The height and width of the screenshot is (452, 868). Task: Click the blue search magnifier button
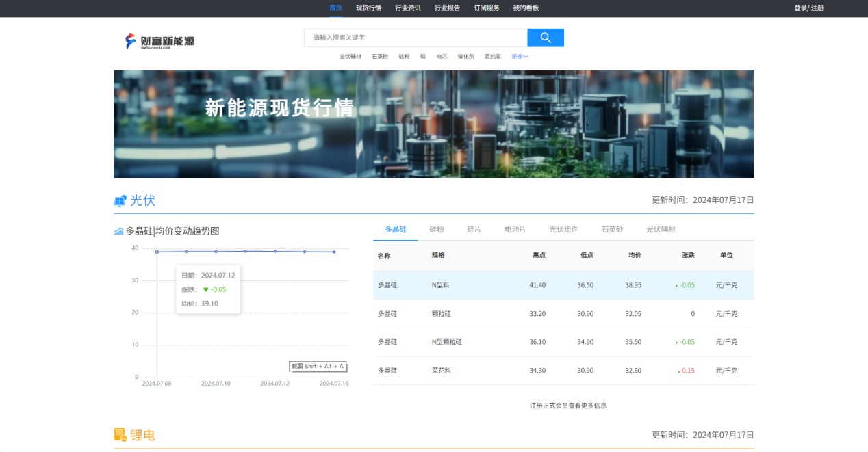point(546,38)
